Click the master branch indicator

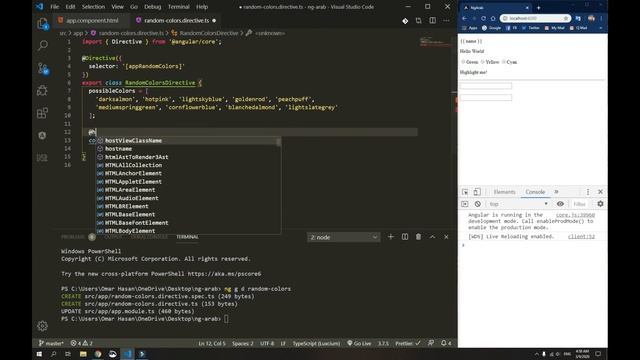51,343
